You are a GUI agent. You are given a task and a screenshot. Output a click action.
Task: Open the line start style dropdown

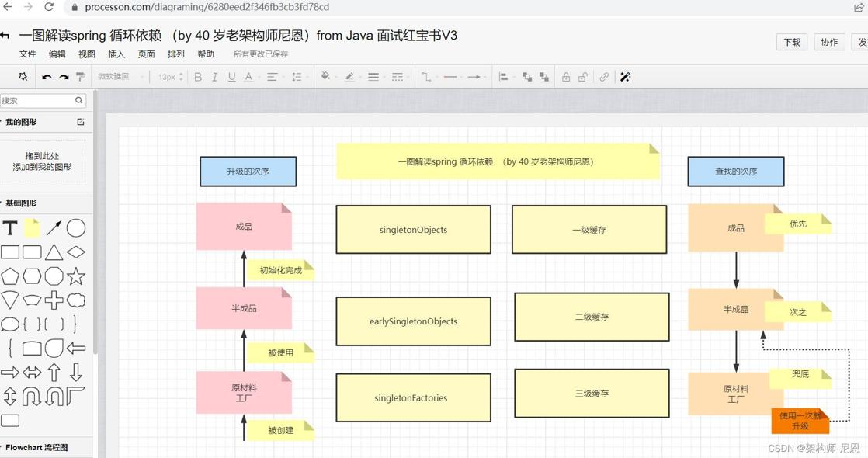click(x=450, y=77)
